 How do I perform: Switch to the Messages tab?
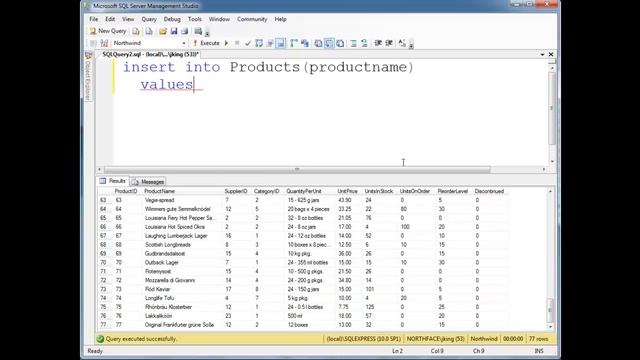tap(148, 182)
